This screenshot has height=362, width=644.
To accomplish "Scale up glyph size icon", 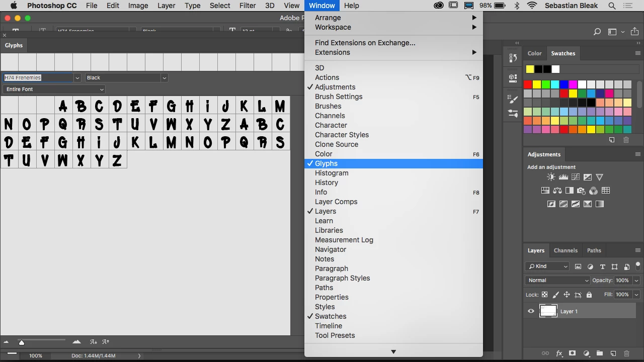I will point(106,342).
